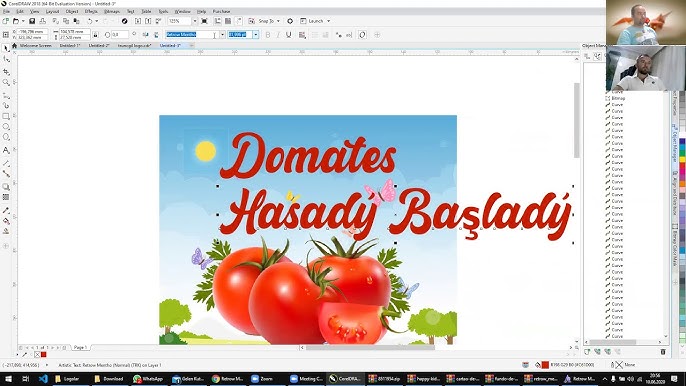
Task: Select the Zoom tool in the toolbox
Action: coord(6,82)
